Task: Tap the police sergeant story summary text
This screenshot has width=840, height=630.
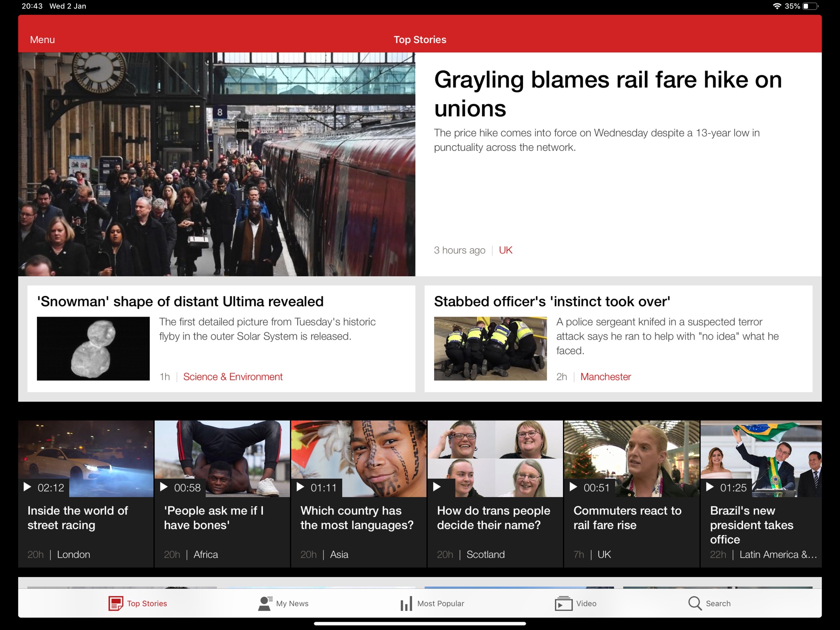Action: 667,336
